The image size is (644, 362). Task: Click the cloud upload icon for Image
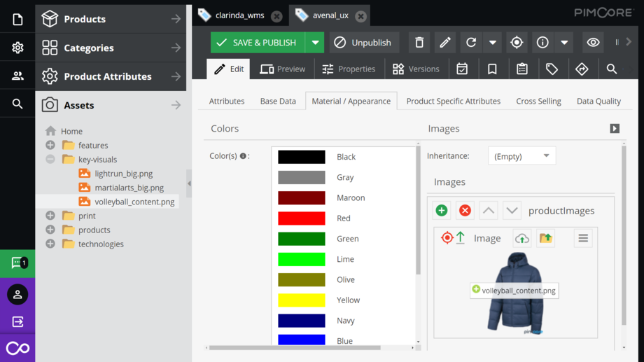tap(521, 239)
